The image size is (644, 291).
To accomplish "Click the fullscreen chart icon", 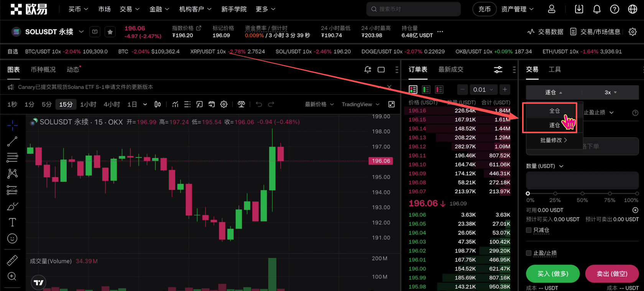I will pos(391,104).
